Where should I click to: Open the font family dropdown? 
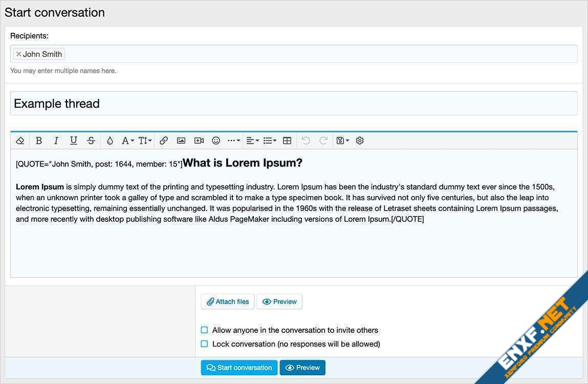click(127, 140)
